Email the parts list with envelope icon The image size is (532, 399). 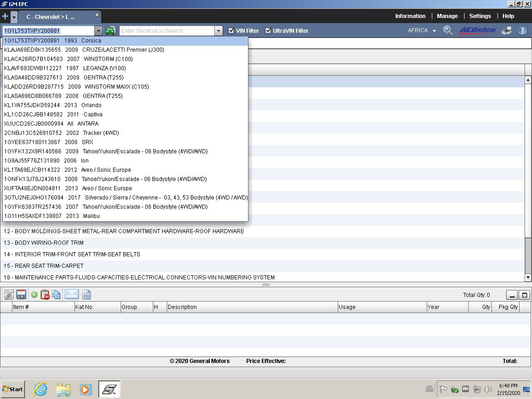(x=71, y=295)
